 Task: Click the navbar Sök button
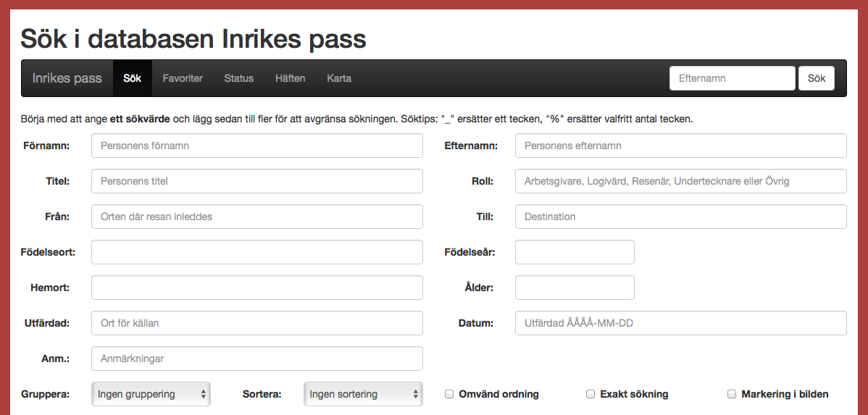pyautogui.click(x=817, y=78)
